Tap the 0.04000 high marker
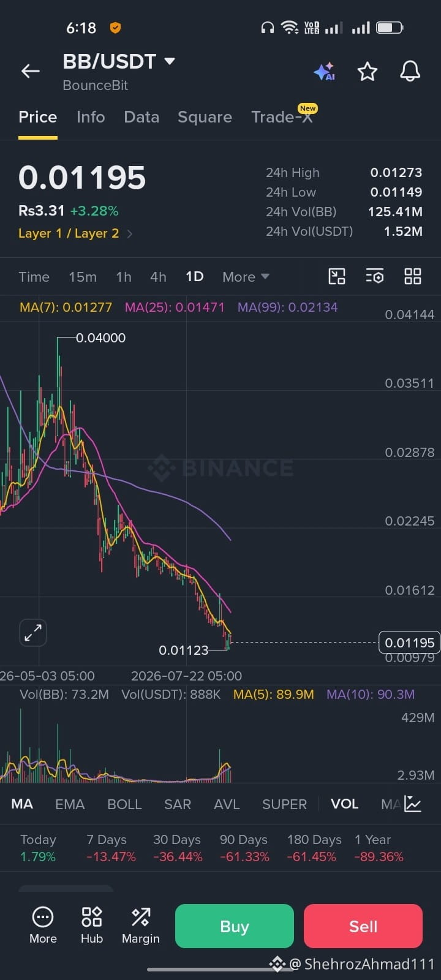 (100, 337)
